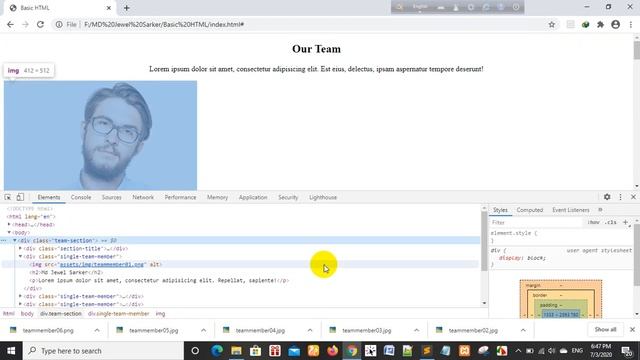The height and width of the screenshot is (360, 640).
Task: Toggle the .cls class editor button
Action: pyautogui.click(x=610, y=222)
